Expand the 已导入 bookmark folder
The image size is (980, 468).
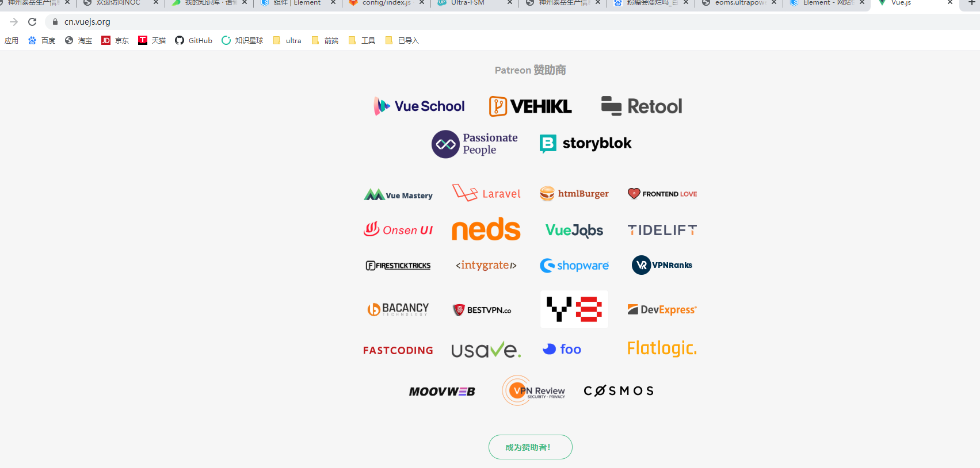402,40
